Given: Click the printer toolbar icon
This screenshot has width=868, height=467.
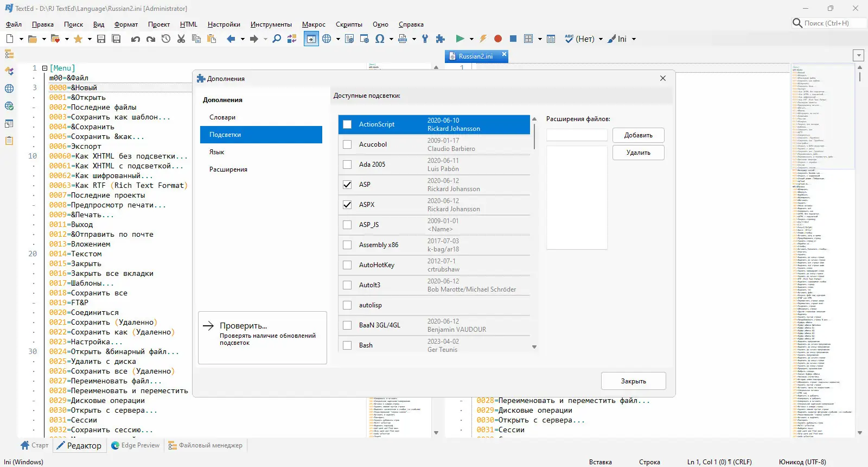Looking at the screenshot, I should pos(403,39).
